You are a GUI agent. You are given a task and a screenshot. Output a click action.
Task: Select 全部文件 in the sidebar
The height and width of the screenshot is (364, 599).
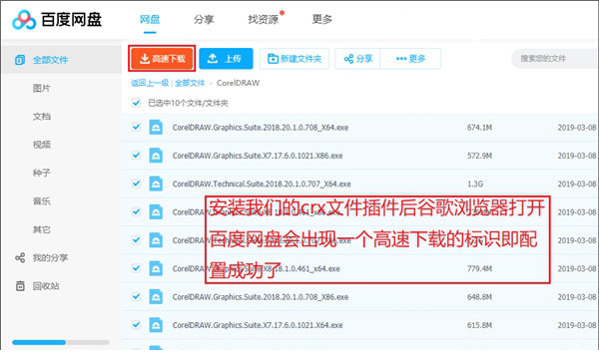[x=62, y=60]
